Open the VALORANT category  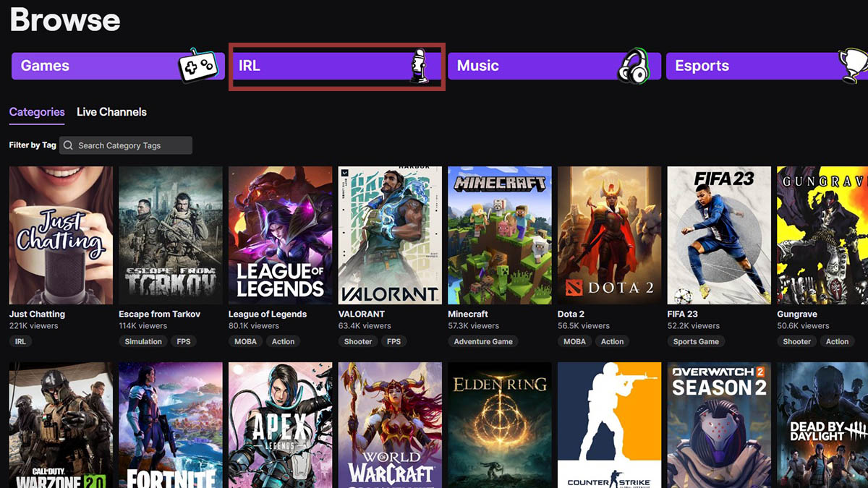389,235
